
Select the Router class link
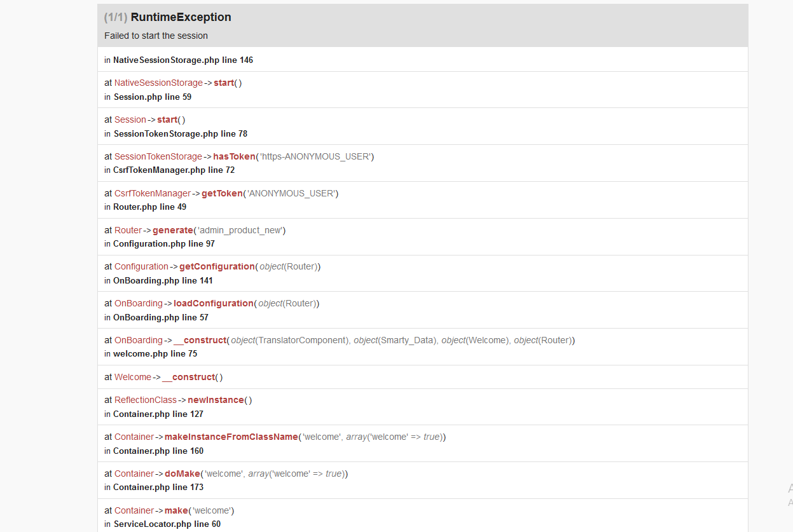click(128, 230)
